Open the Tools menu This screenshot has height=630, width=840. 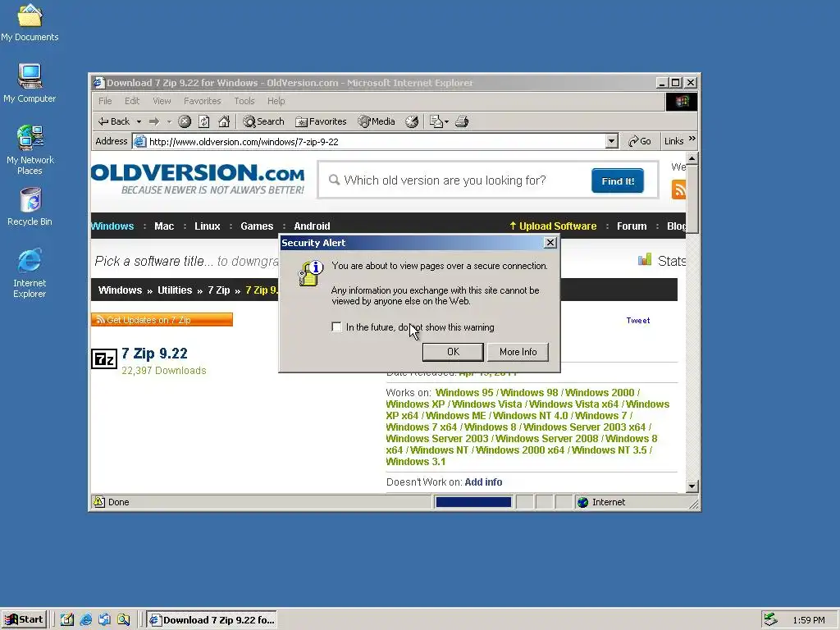[x=244, y=101]
